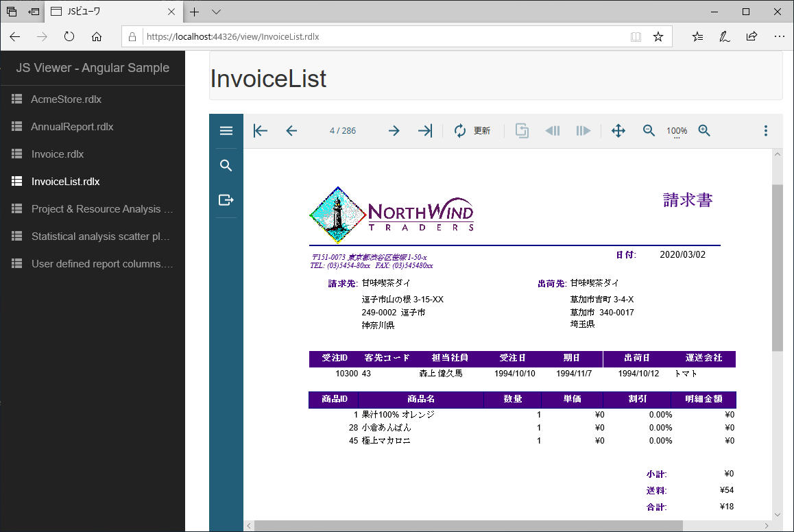This screenshot has height=532, width=794.
Task: Zoom in the report view
Action: click(704, 131)
